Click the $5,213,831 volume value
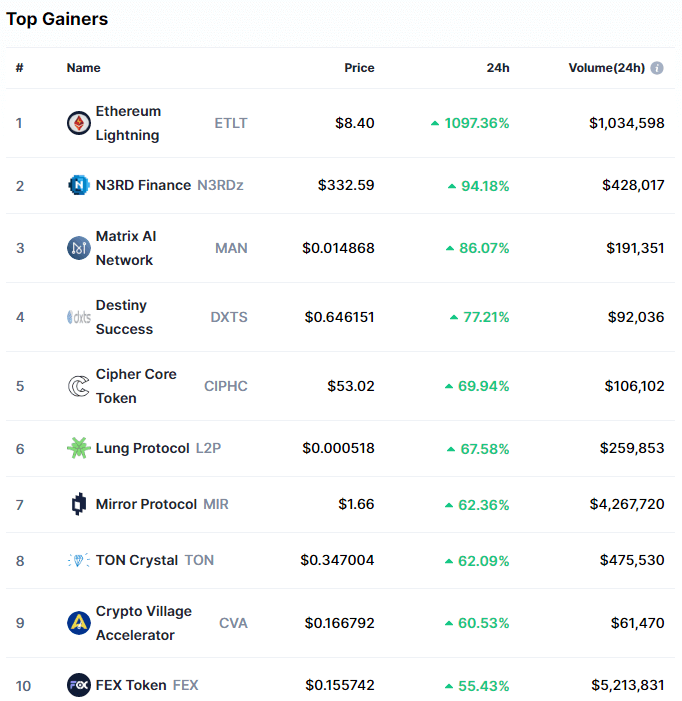 pyautogui.click(x=628, y=685)
